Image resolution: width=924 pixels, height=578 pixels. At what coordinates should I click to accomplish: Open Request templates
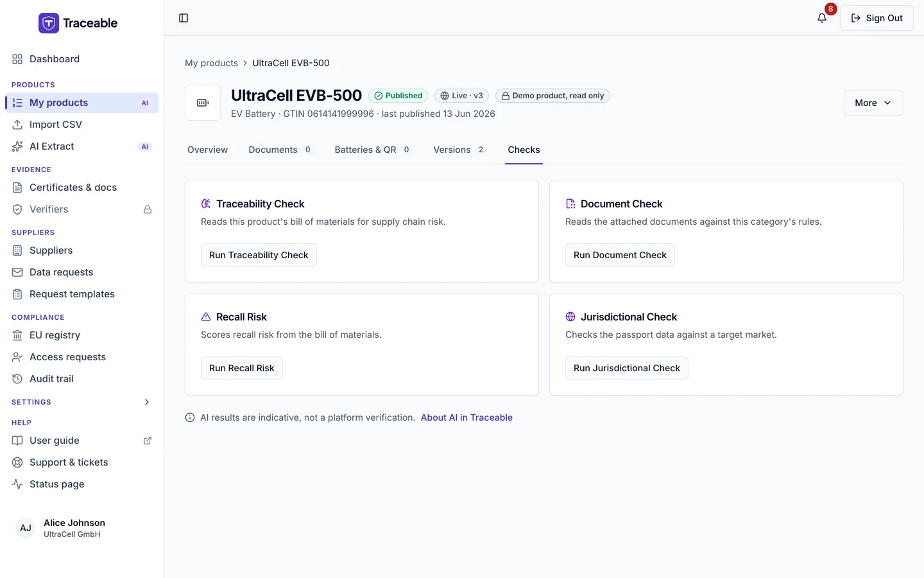81,294
